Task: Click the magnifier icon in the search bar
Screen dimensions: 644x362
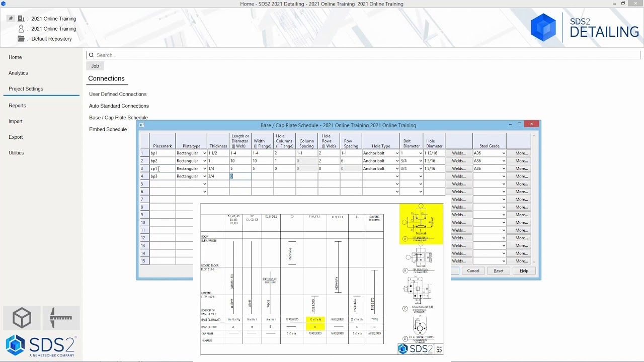Action: point(91,55)
